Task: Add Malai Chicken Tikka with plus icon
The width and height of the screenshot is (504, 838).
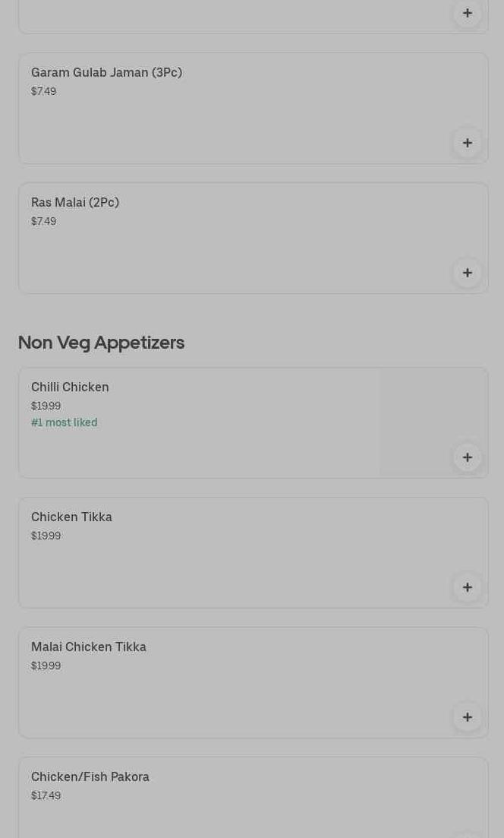Action: (467, 717)
